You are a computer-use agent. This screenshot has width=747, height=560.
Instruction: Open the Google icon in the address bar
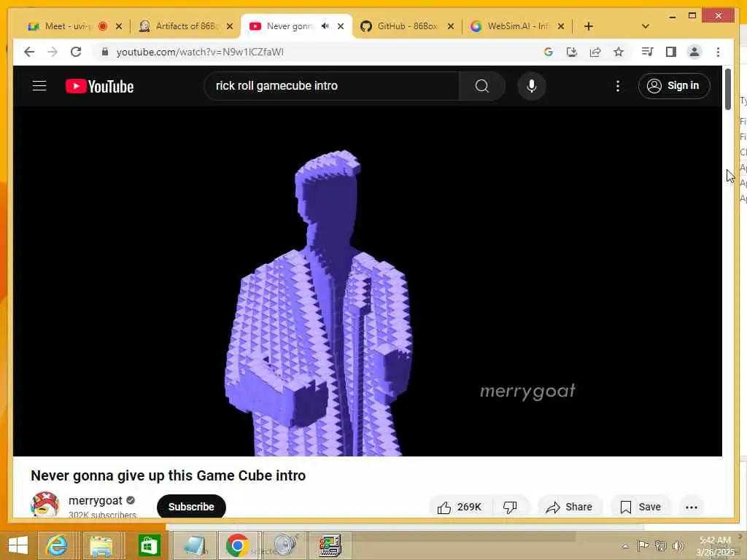pyautogui.click(x=549, y=52)
